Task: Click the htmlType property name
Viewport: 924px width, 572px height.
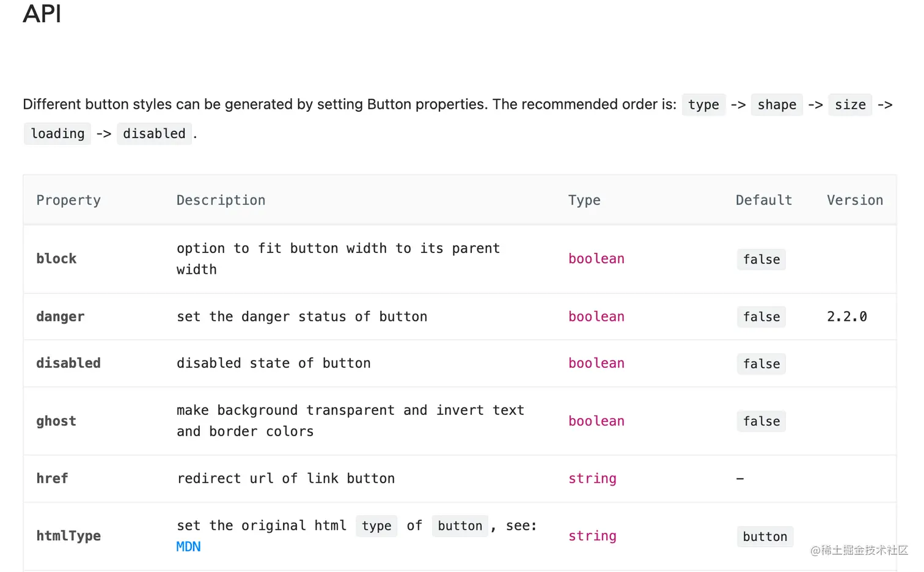Action: tap(68, 536)
